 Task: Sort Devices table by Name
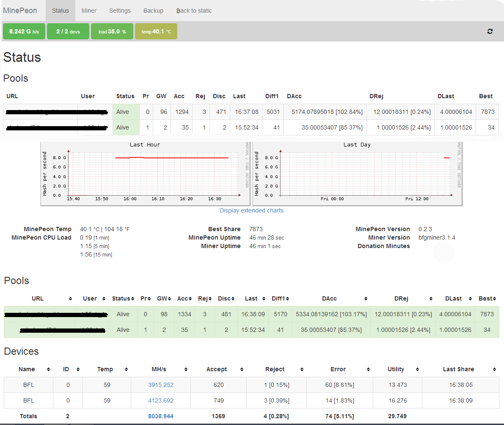click(29, 370)
